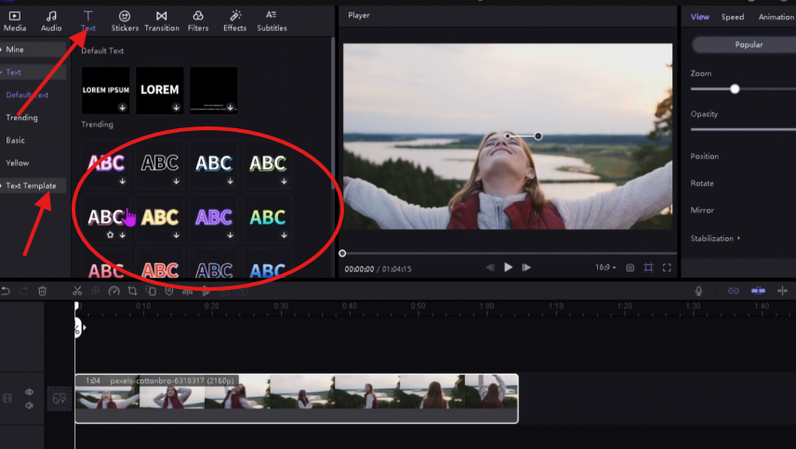Download the LOREM IPSUM preset via arrow icon
The image size is (796, 449).
pyautogui.click(x=122, y=107)
